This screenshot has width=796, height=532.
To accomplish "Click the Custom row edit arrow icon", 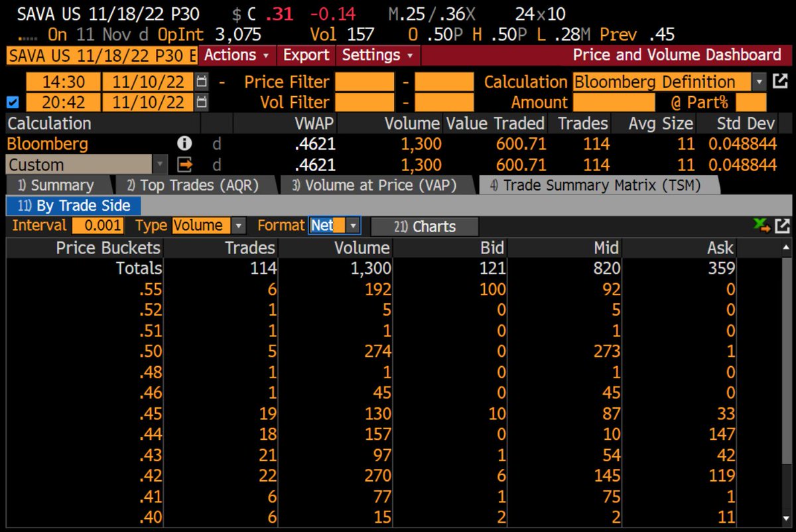I will pyautogui.click(x=184, y=165).
